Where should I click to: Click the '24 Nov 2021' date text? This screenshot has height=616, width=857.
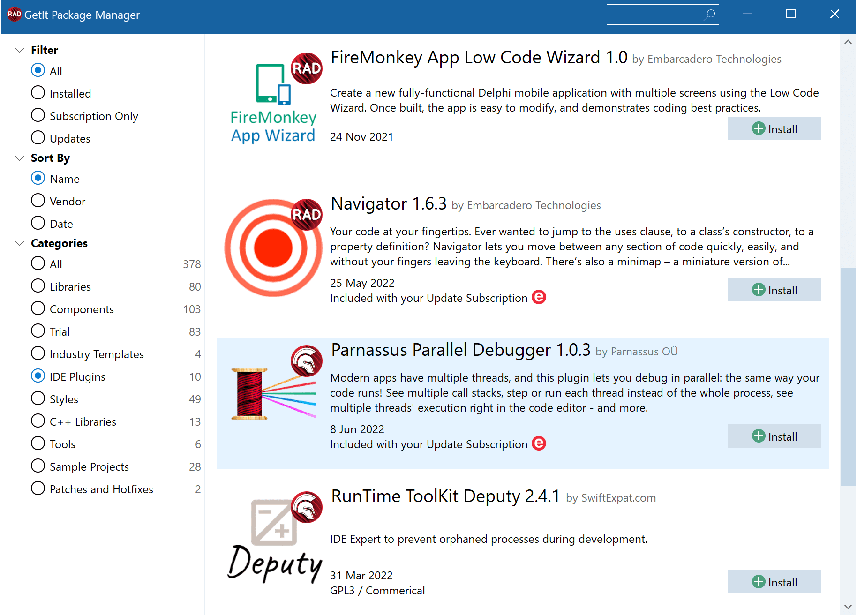click(x=361, y=137)
